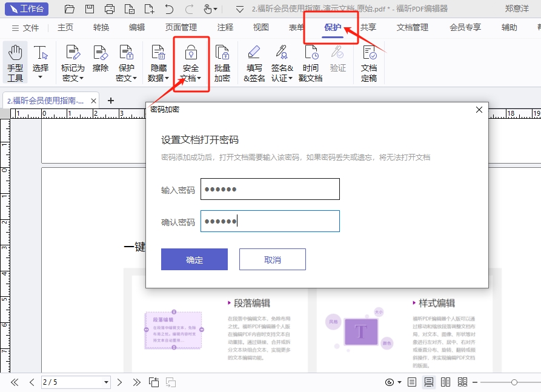Click the 确定 confirm button
541x392 pixels.
pyautogui.click(x=194, y=259)
